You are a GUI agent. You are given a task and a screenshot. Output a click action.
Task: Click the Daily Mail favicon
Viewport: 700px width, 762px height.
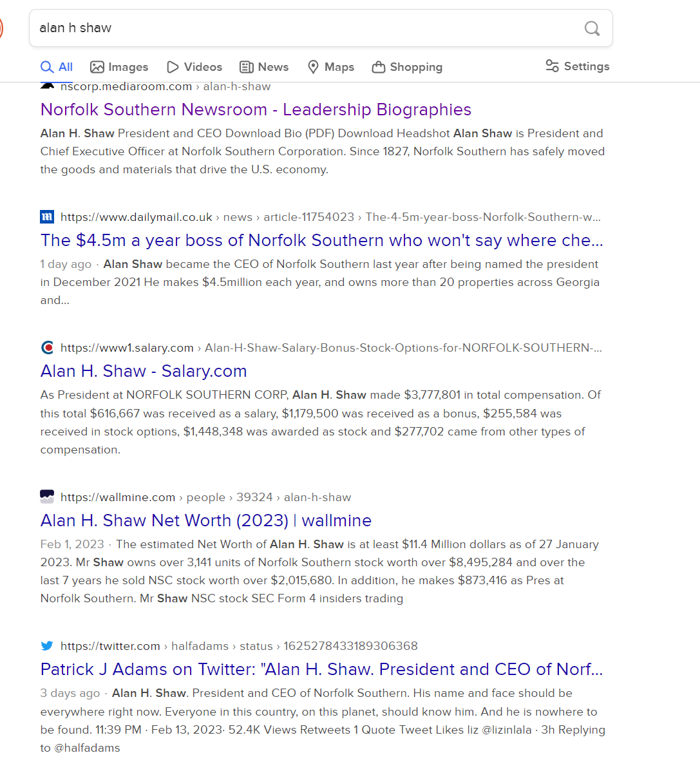(47, 216)
